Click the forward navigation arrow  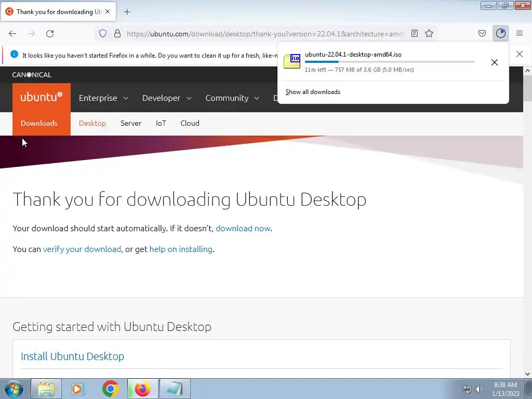point(31,34)
